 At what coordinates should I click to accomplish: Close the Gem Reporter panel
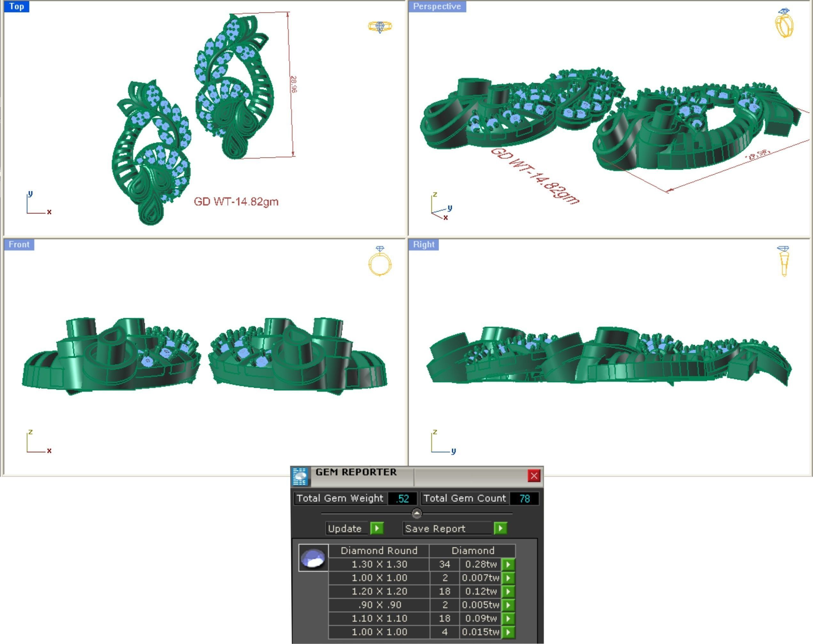(534, 476)
